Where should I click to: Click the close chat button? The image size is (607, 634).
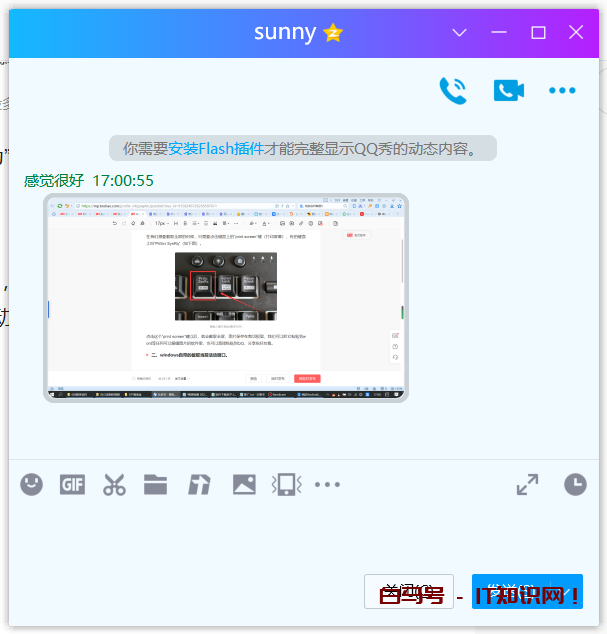pyautogui.click(x=409, y=591)
